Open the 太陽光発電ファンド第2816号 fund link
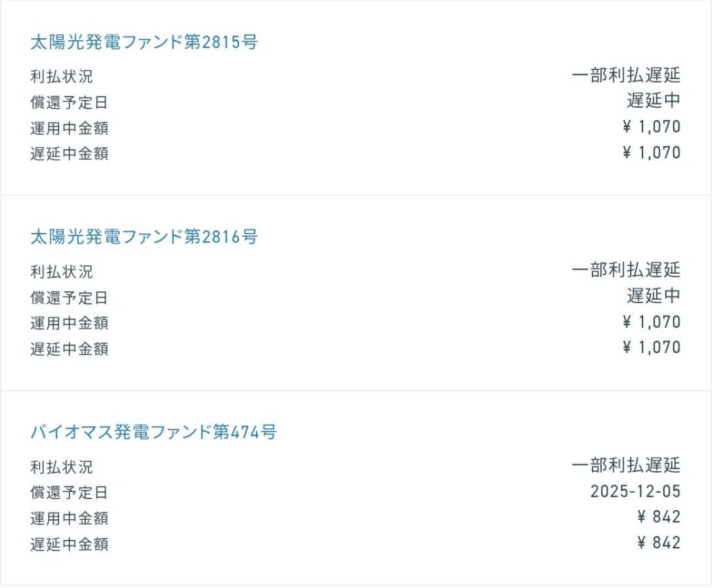Image resolution: width=712 pixels, height=588 pixels. coord(144,237)
